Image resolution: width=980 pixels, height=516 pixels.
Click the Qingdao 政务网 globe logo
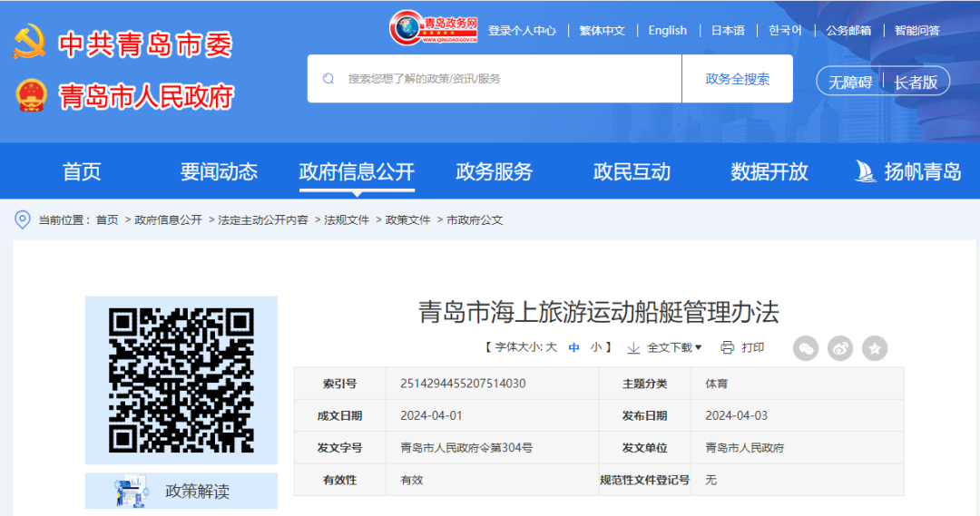[x=434, y=28]
